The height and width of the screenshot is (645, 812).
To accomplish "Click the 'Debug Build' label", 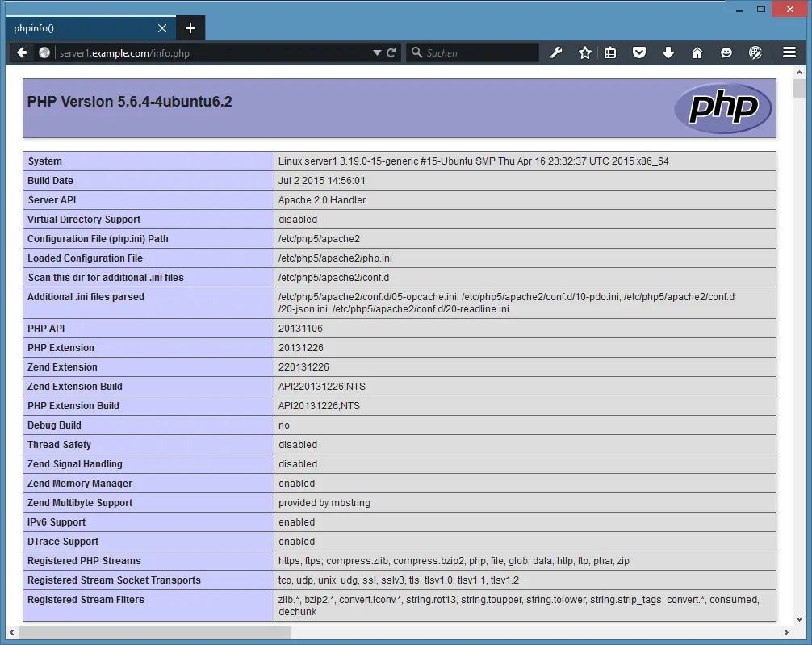I will 54,425.
